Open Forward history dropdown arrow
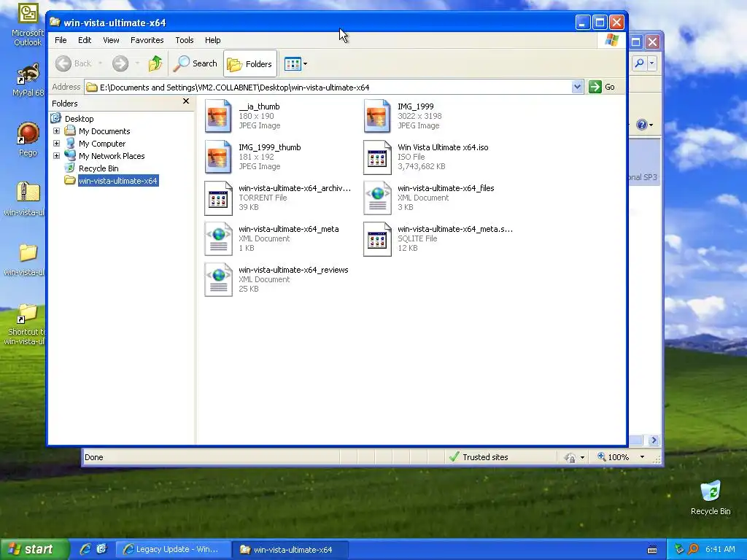The width and height of the screenshot is (747, 560). click(x=137, y=63)
